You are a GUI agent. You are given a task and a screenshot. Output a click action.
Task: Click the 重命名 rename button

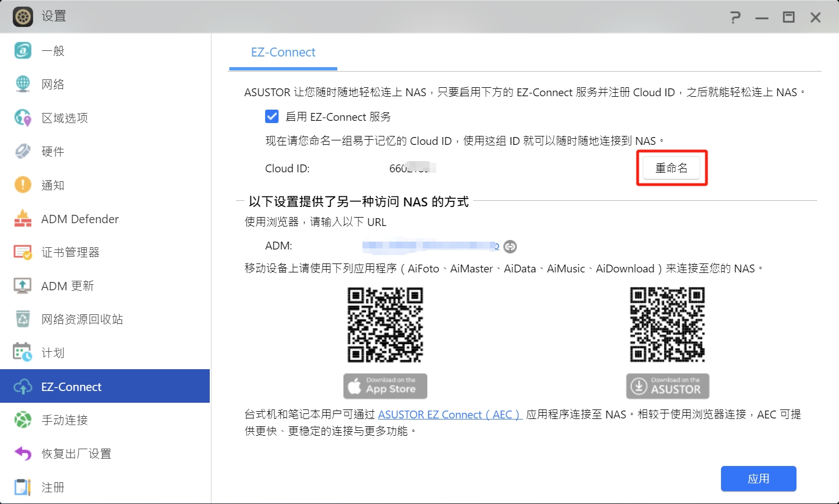pyautogui.click(x=671, y=168)
